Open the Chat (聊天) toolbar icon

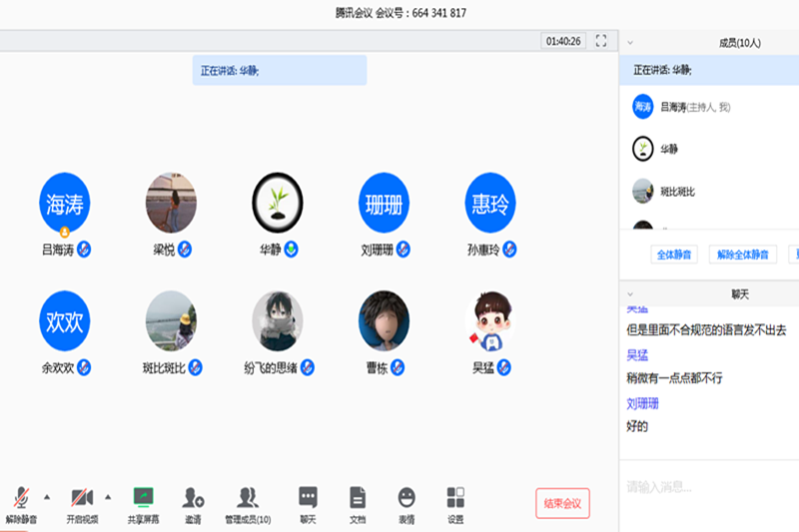pos(309,503)
